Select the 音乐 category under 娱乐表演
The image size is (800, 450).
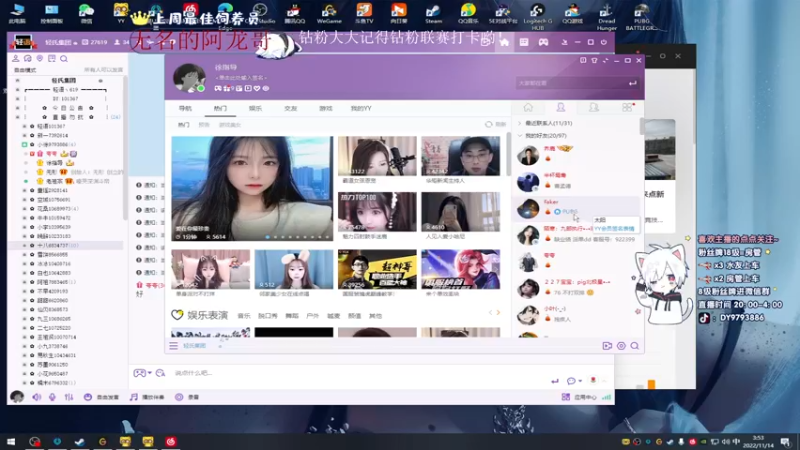[244, 316]
